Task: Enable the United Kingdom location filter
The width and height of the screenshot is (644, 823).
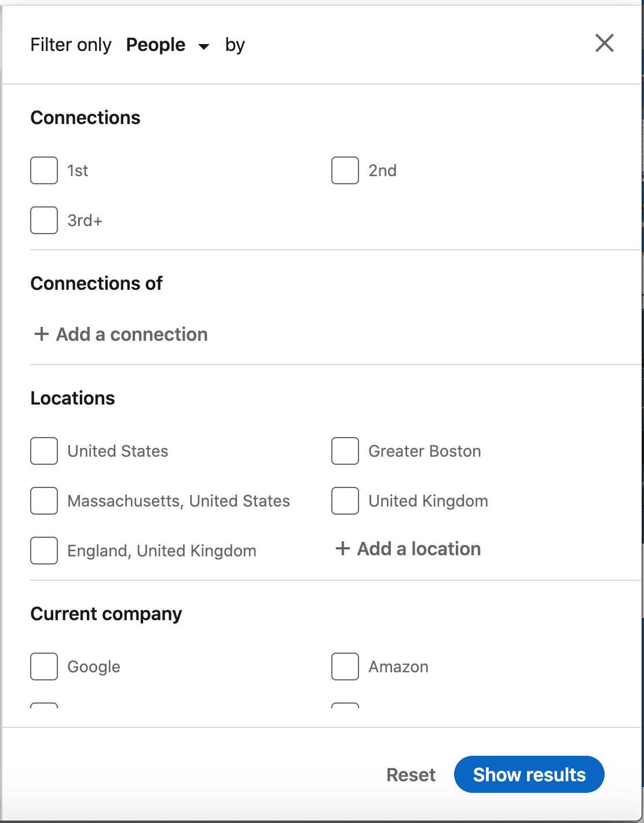Action: point(345,501)
